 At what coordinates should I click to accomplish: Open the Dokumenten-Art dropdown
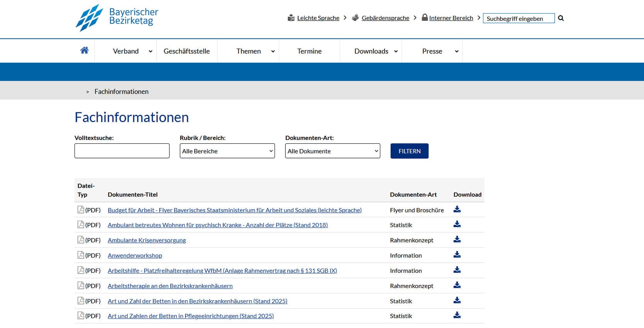tap(332, 151)
